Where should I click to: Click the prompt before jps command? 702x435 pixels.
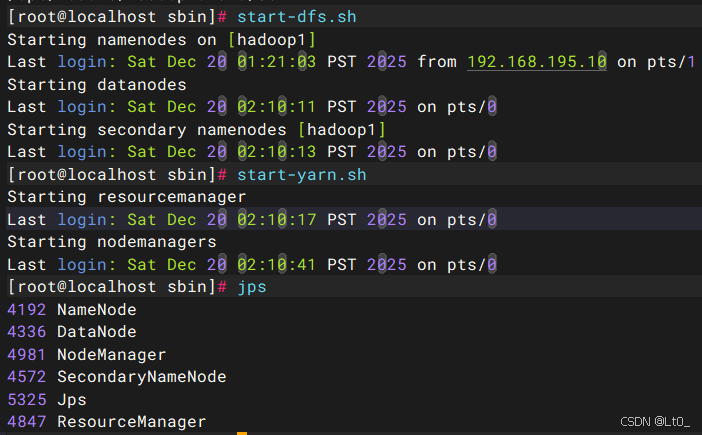[117, 287]
